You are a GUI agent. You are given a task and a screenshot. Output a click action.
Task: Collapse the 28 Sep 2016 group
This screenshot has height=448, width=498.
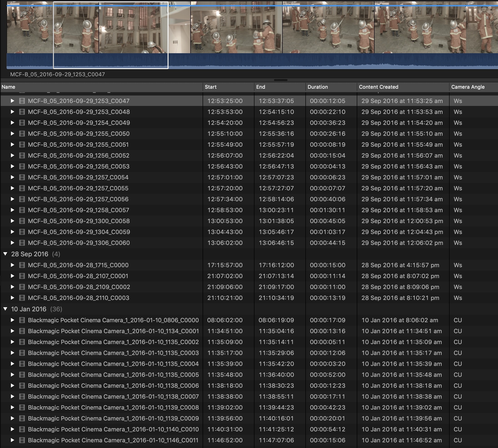5,254
